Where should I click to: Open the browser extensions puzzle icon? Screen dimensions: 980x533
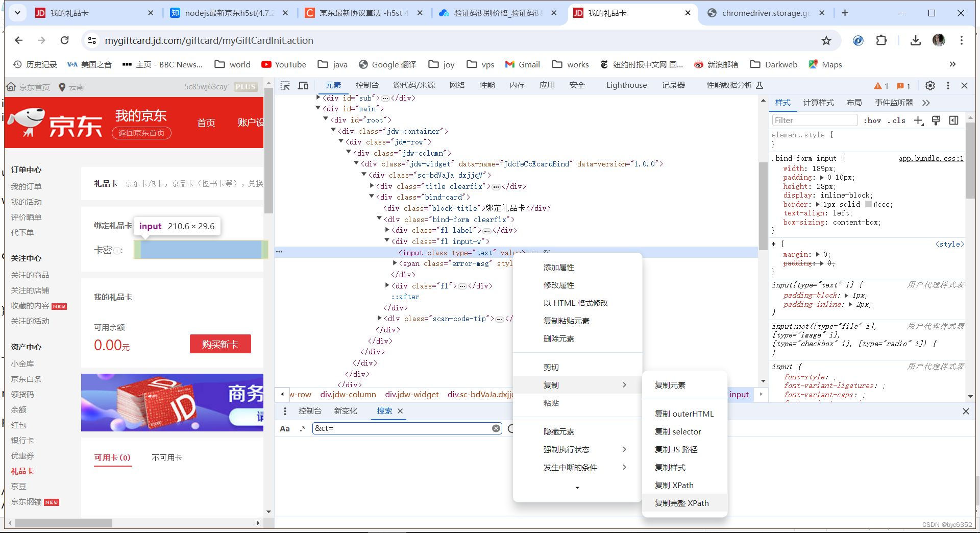[881, 40]
